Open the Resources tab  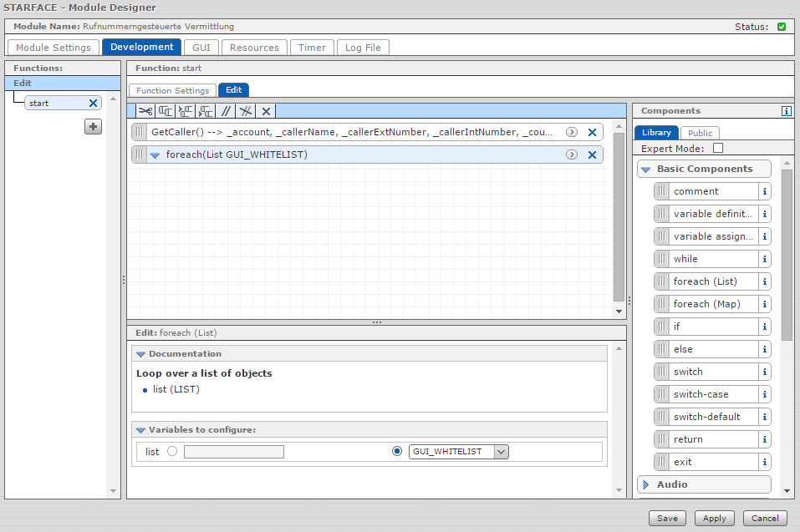pyautogui.click(x=255, y=48)
